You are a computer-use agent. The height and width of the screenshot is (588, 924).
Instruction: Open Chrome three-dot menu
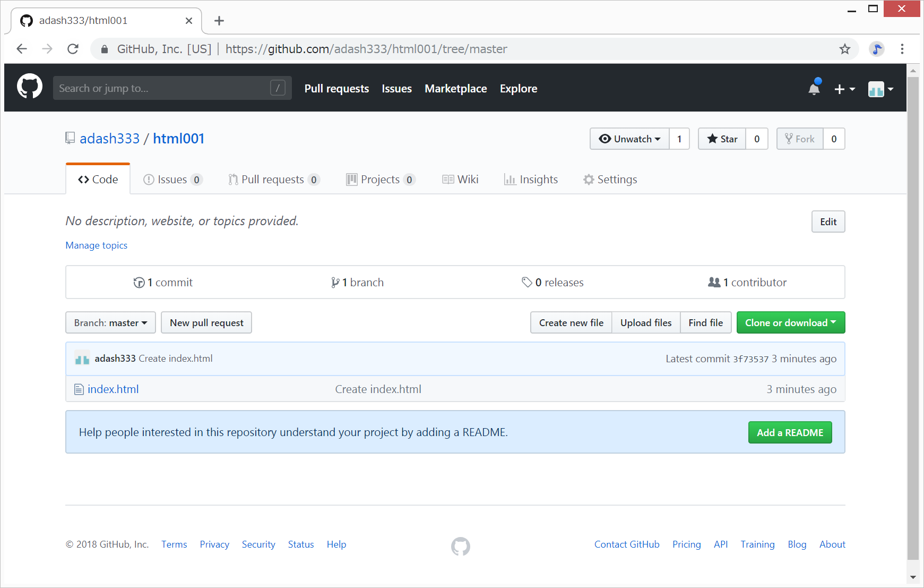click(x=902, y=49)
